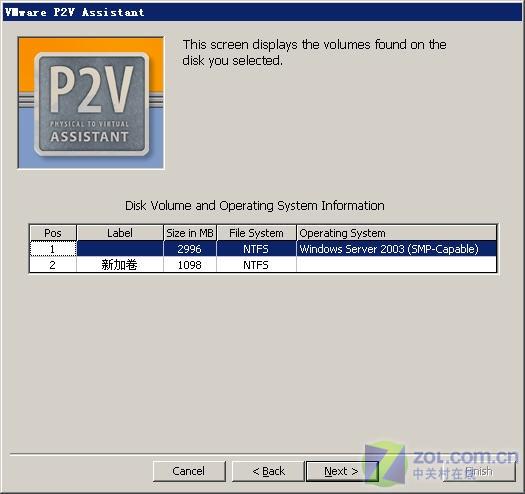Click the VMware P2V Assistant title bar
Viewport: 525px width, 494px height.
[x=262, y=12]
